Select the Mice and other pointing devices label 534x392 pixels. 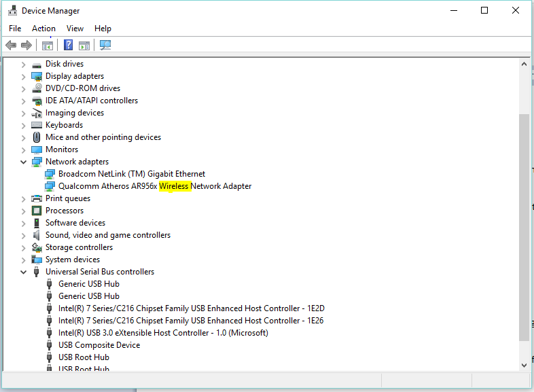click(x=103, y=137)
